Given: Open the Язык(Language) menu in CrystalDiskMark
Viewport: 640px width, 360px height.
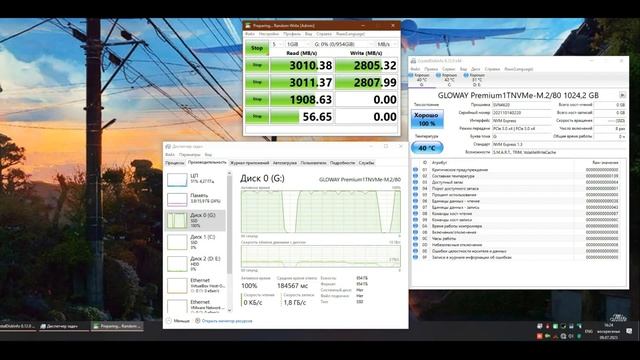Looking at the screenshot, I should 350,34.
